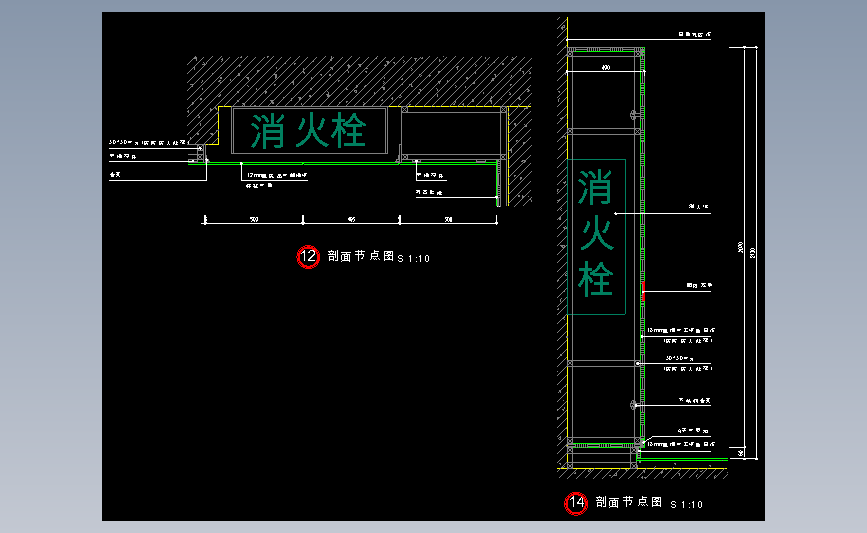Select the 剖面节点图 title beside marker 12

pyautogui.click(x=361, y=256)
